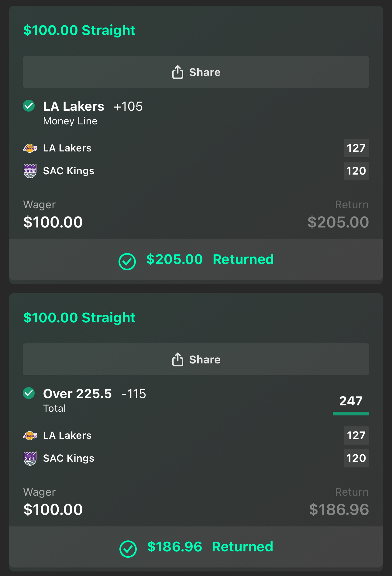Screen dimensions: 392x576
Task: Select the $205.00 Returned text
Action: [210, 259]
